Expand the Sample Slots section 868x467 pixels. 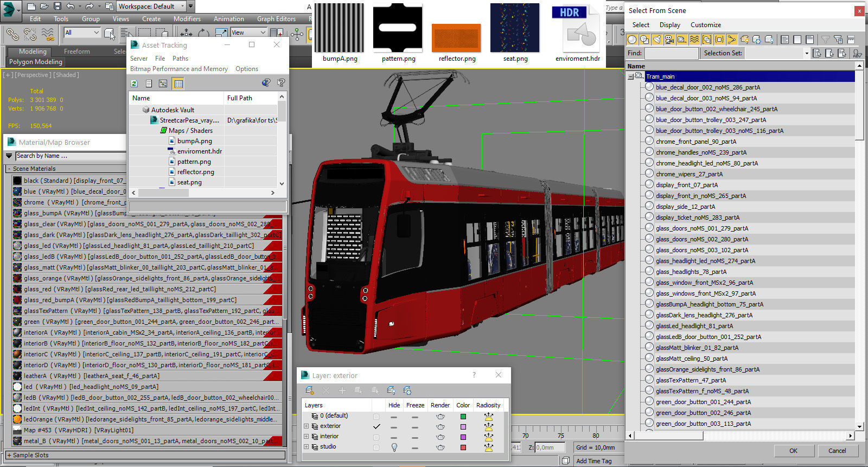click(x=9, y=455)
